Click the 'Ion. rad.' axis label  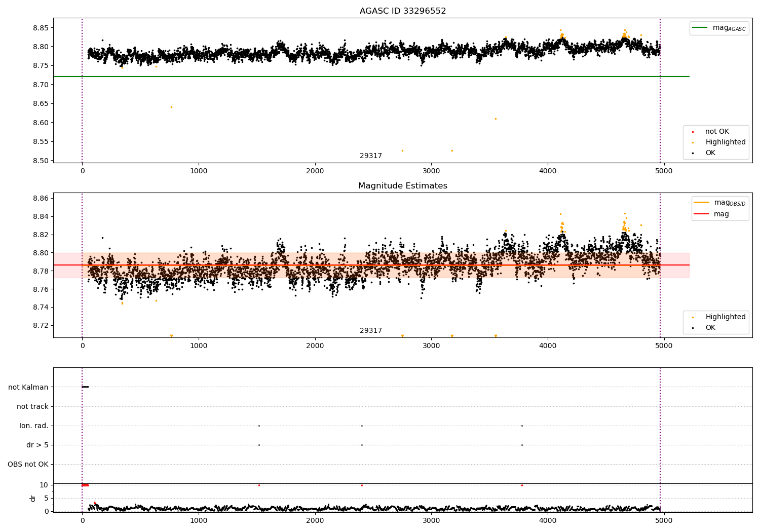[x=34, y=426]
